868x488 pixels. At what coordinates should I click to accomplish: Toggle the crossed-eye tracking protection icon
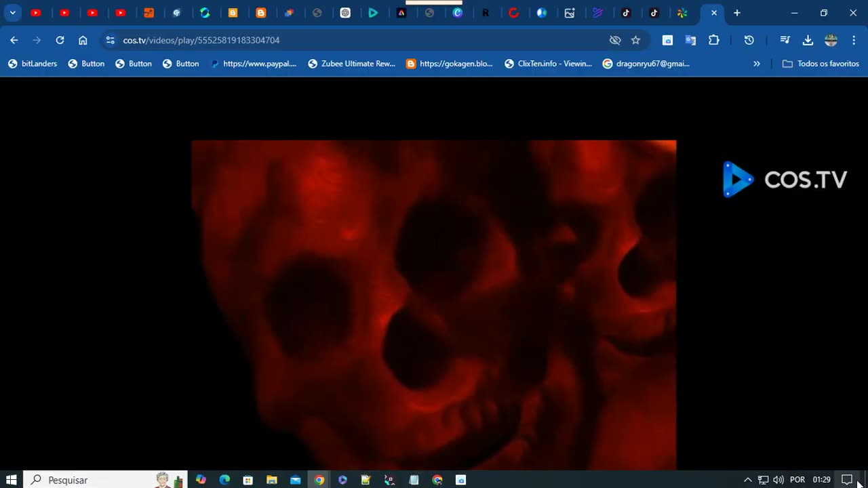click(615, 40)
